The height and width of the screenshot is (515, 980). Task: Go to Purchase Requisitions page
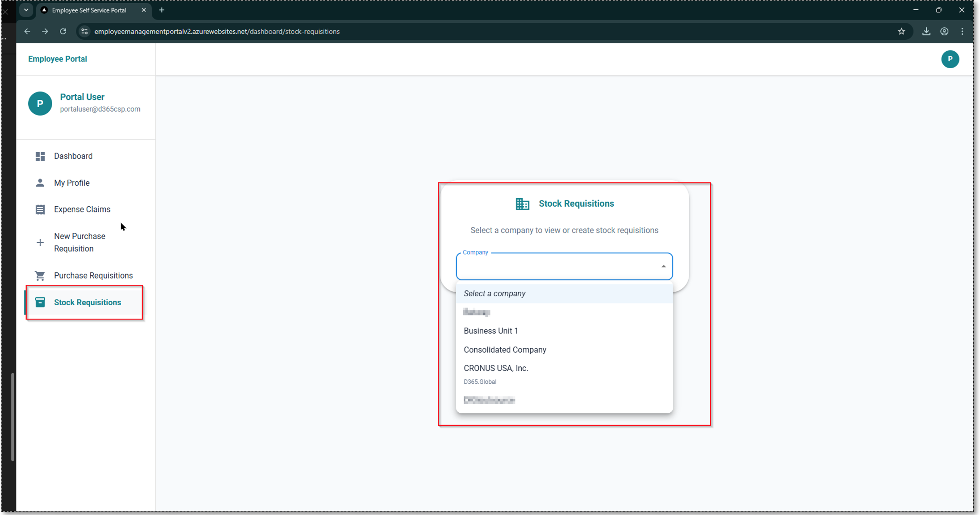click(x=93, y=276)
